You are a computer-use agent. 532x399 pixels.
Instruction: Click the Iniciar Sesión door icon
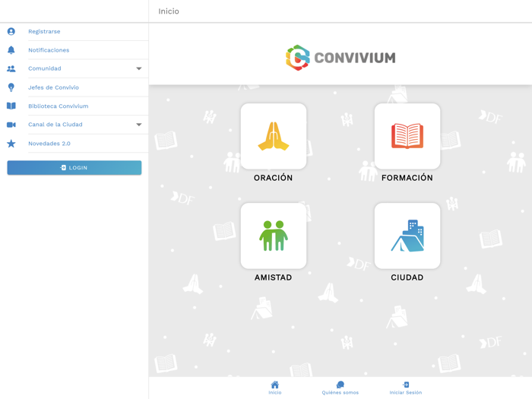pyautogui.click(x=406, y=385)
